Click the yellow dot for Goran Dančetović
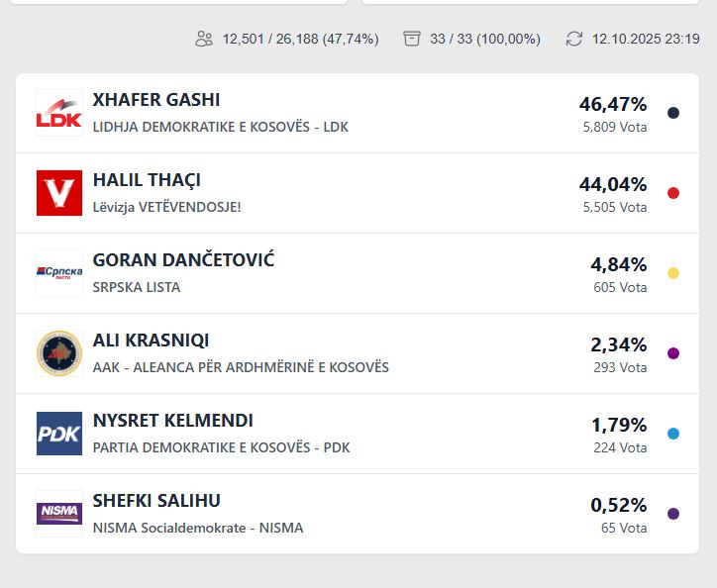717x588 pixels. tap(673, 273)
